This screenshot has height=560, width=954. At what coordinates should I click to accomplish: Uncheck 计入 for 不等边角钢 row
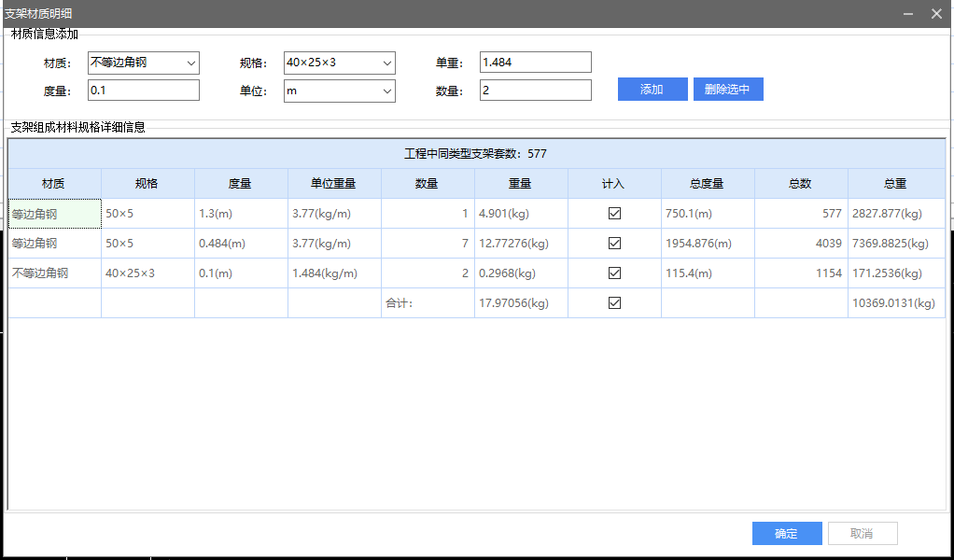[614, 273]
